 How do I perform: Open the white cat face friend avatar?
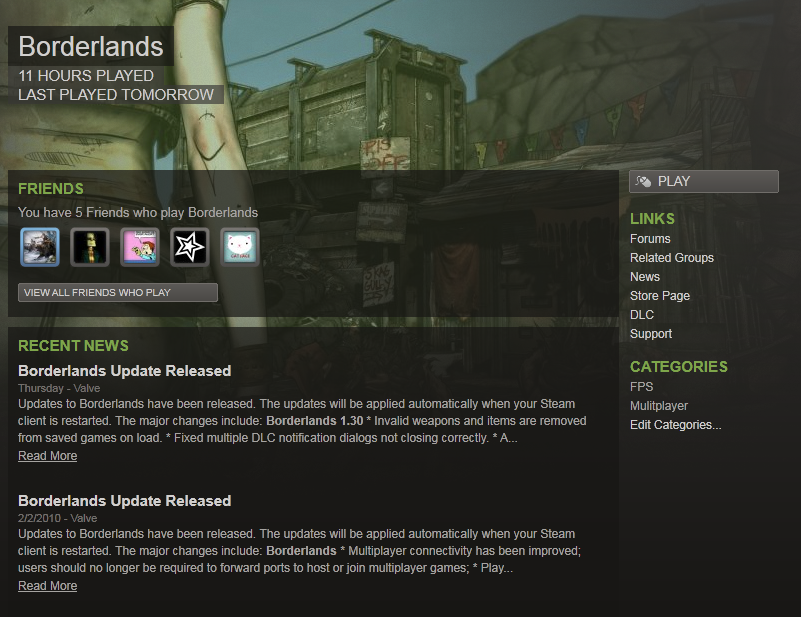coord(240,247)
